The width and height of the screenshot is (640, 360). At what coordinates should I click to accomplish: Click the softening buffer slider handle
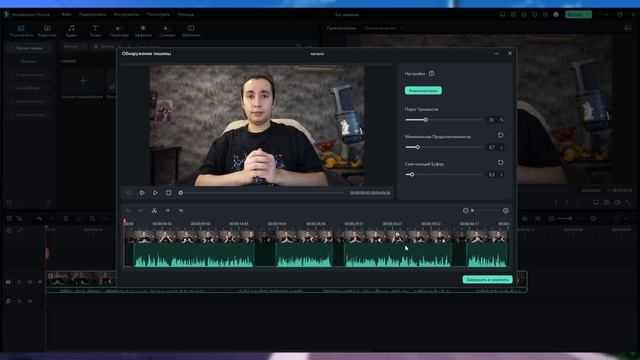click(412, 175)
